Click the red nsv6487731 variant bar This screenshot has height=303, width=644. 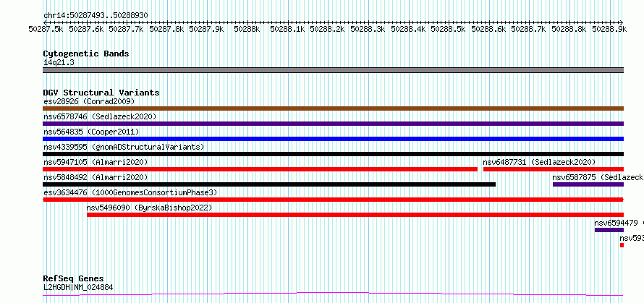(554, 169)
